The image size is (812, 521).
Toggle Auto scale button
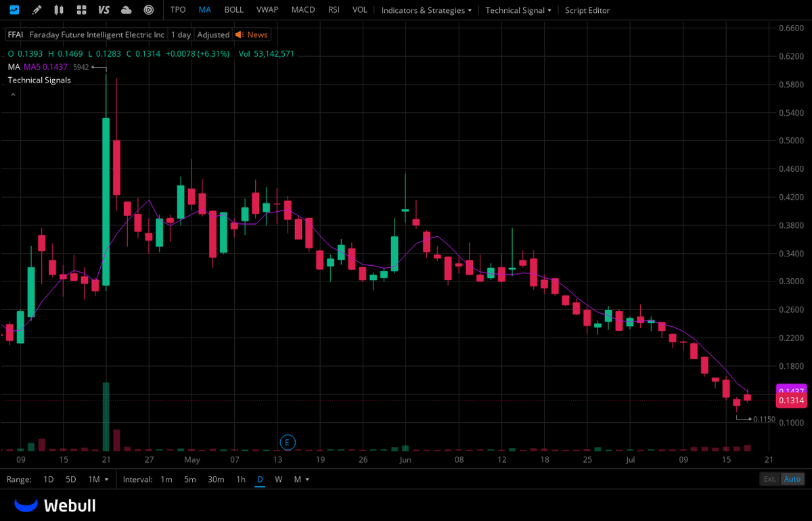pyautogui.click(x=792, y=479)
